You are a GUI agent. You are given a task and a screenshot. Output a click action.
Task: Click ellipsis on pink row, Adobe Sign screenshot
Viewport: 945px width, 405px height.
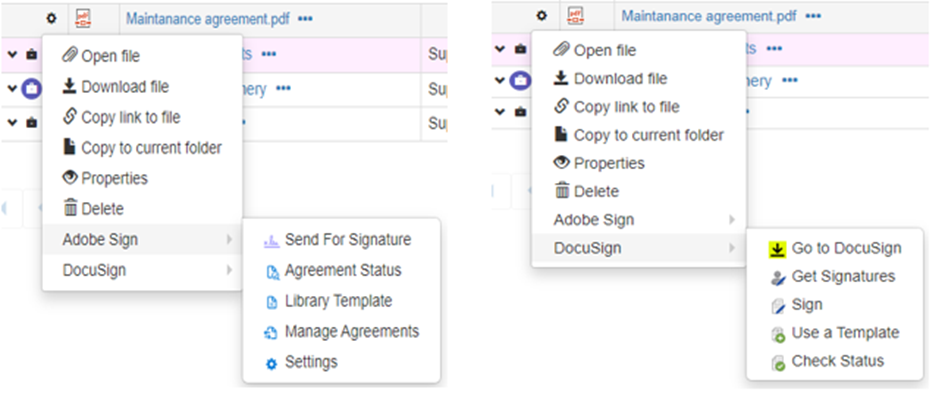(269, 55)
